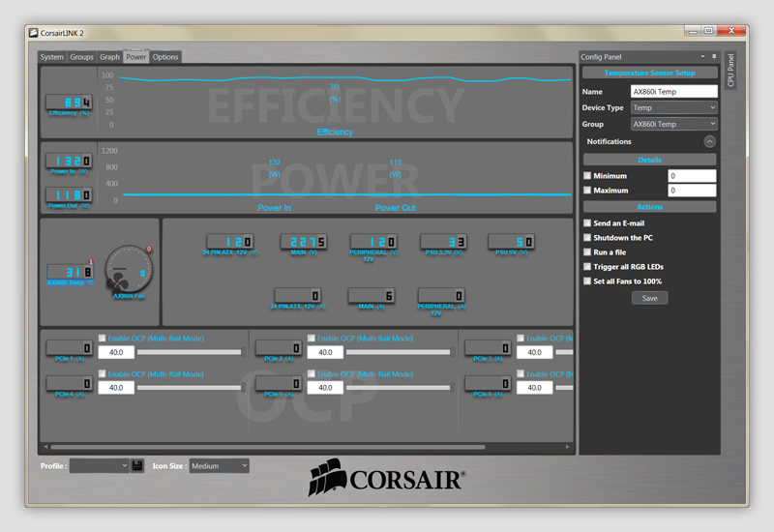The width and height of the screenshot is (774, 532).
Task: Open the Icon Size dropdown
Action: point(220,466)
